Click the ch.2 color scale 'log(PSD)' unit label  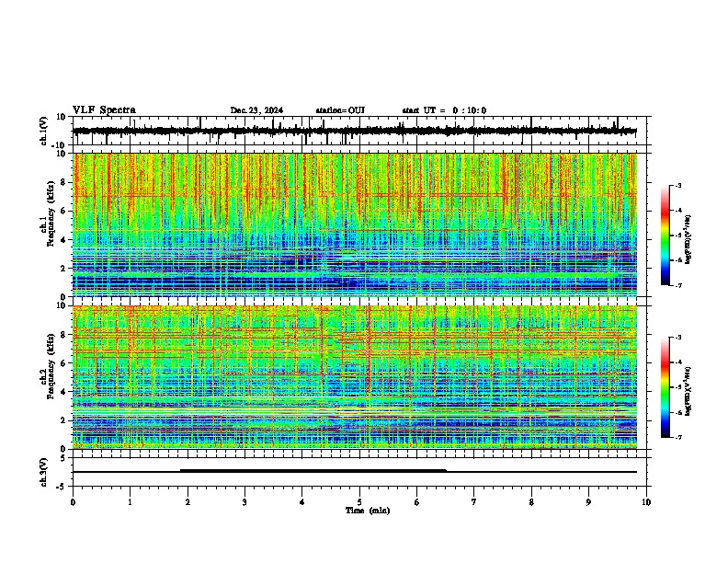click(688, 391)
